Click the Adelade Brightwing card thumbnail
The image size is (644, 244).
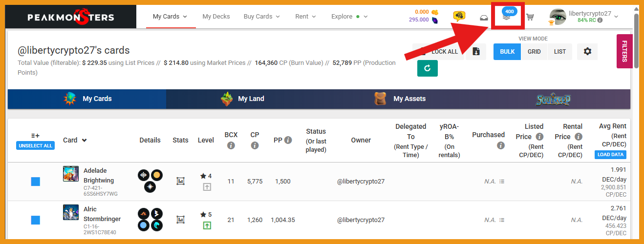[71, 174]
